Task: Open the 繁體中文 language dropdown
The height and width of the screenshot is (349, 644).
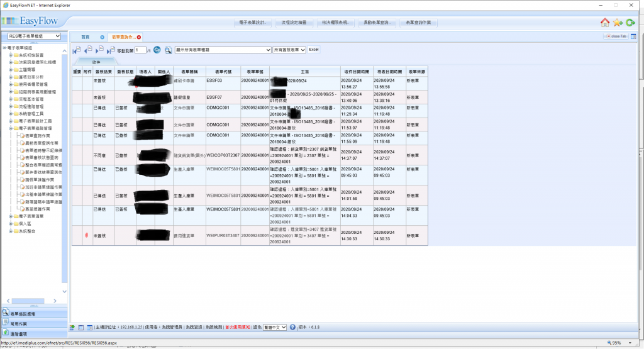Action: tap(275, 327)
